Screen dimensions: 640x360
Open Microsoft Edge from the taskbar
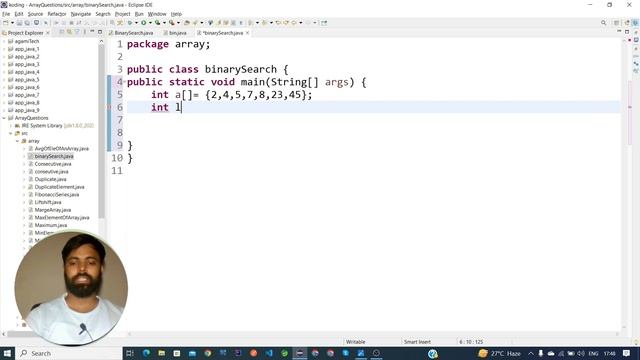pyautogui.click(x=146, y=353)
